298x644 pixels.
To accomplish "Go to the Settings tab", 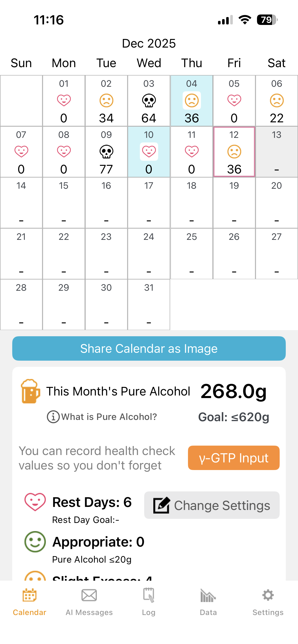I will (x=268, y=601).
